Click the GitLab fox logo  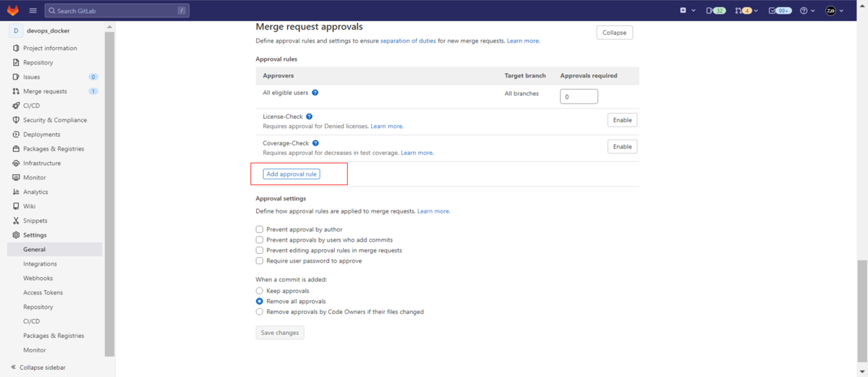pyautogui.click(x=12, y=11)
